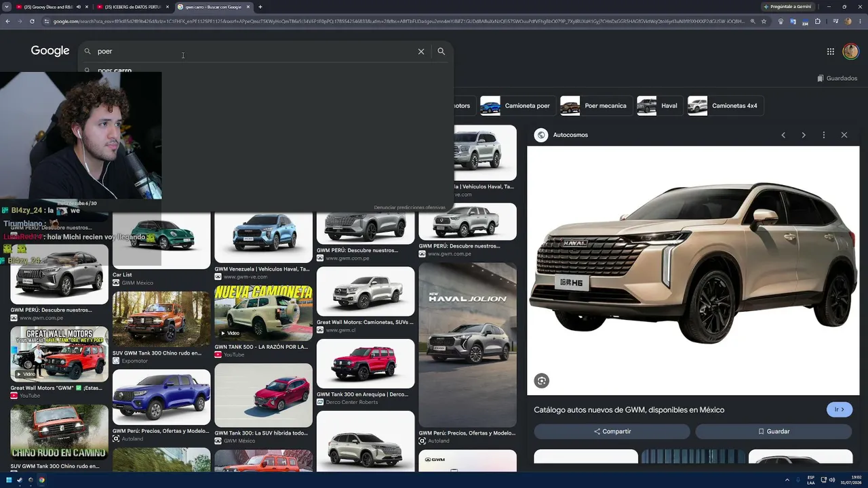Show hidden system tray icons
This screenshot has width=868, height=488.
tap(788, 480)
